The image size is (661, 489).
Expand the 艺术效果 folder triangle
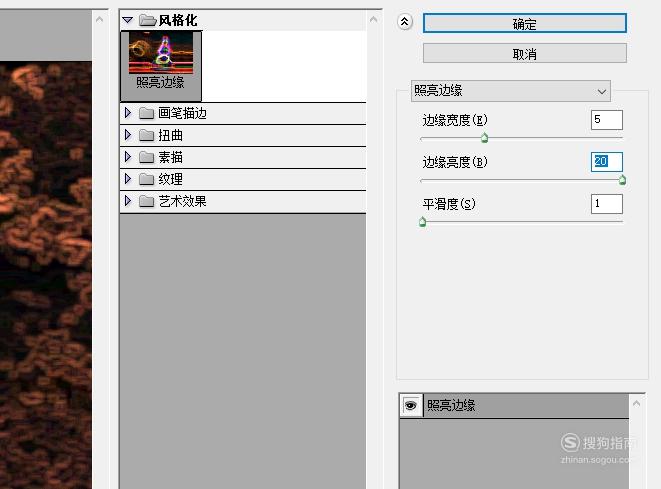pos(128,201)
